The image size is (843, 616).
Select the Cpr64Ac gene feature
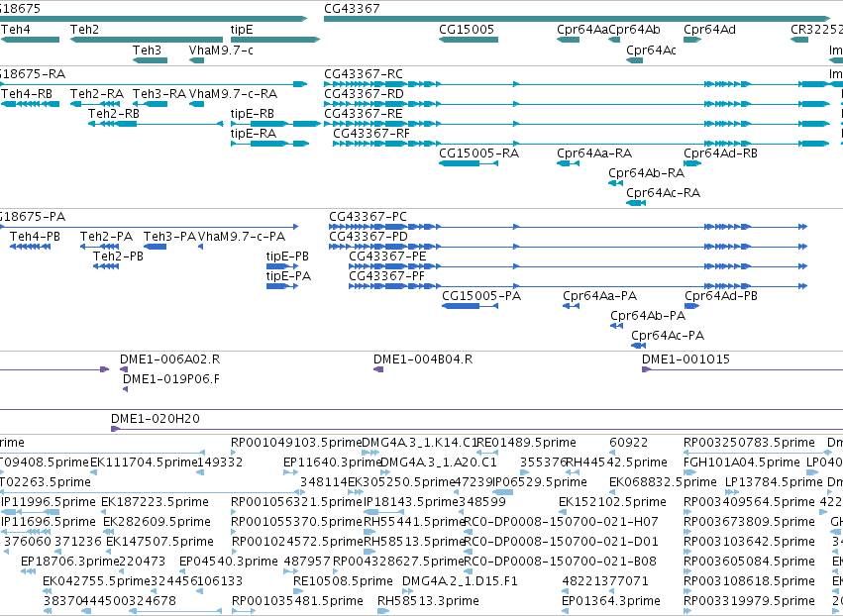click(x=634, y=60)
